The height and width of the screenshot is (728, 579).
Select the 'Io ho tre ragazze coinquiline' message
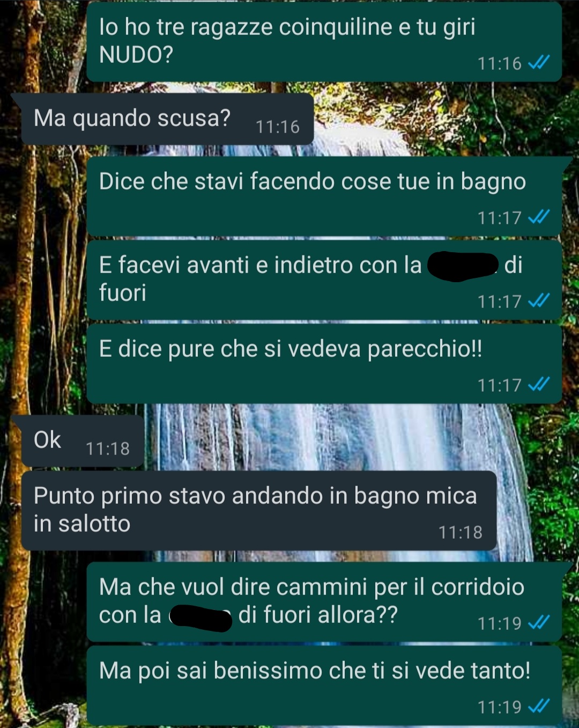coord(324,42)
